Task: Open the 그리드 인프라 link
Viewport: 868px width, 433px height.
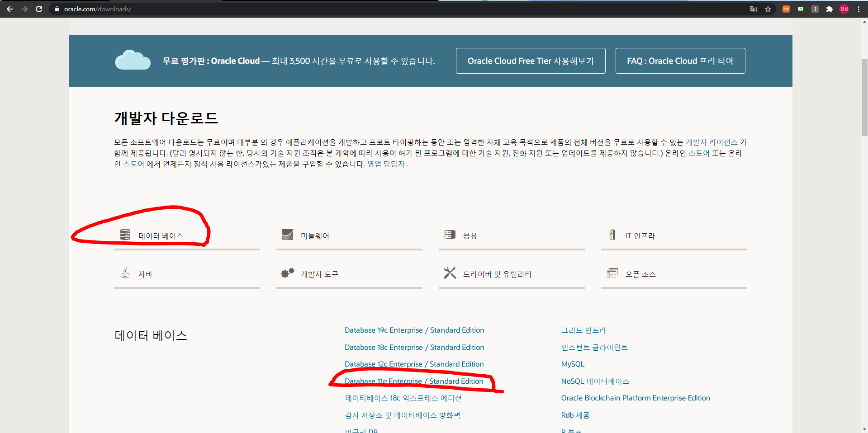Action: [x=583, y=330]
